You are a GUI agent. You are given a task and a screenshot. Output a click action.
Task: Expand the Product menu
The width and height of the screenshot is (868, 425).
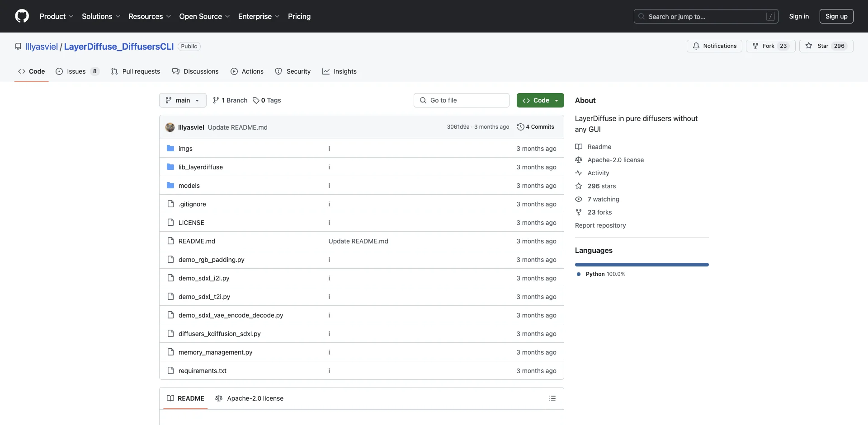pos(57,16)
